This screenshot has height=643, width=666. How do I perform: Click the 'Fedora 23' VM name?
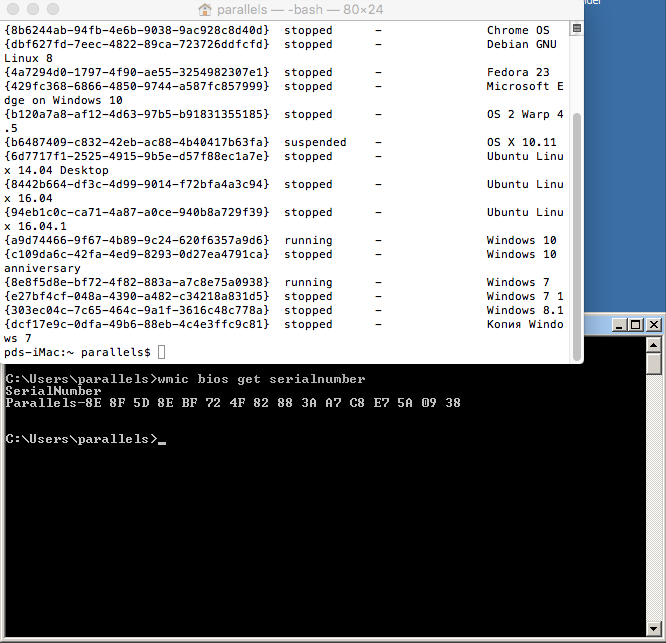point(518,72)
